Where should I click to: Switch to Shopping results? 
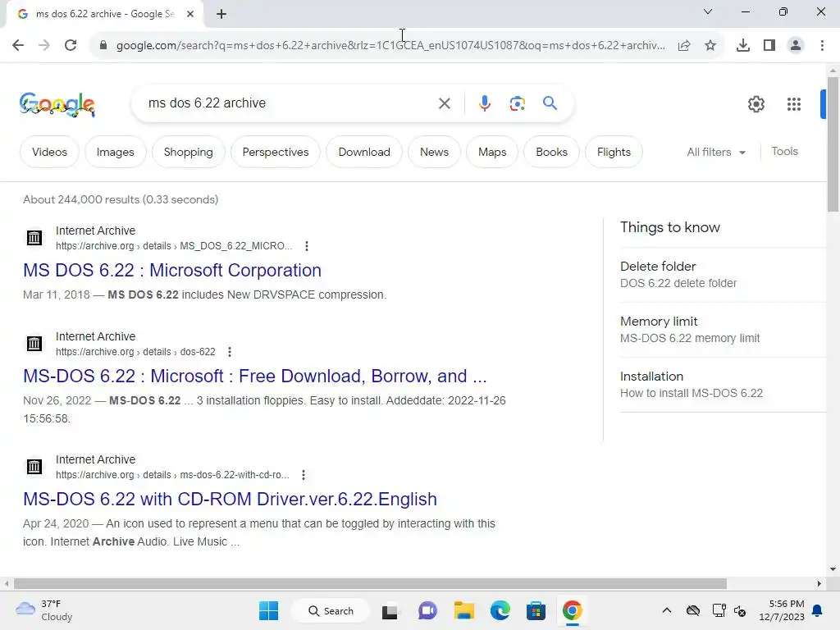click(188, 152)
